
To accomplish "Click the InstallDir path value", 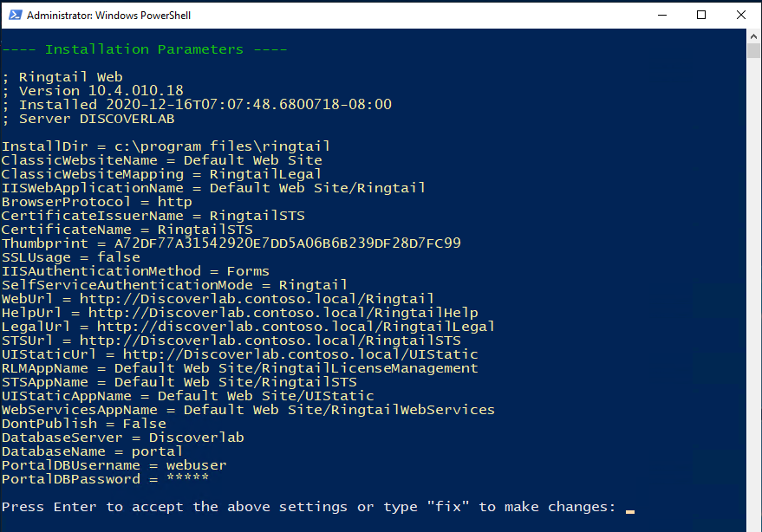I will click(x=222, y=146).
